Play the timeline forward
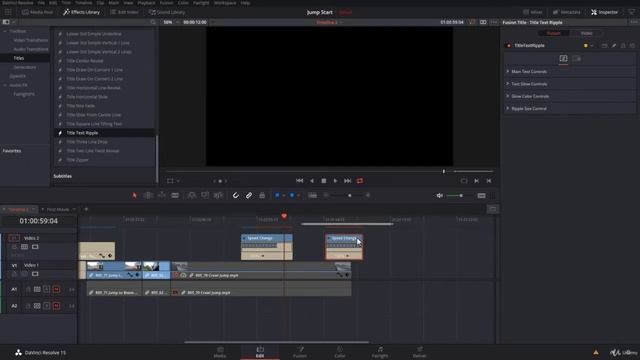This screenshot has height=360, width=640. [336, 181]
